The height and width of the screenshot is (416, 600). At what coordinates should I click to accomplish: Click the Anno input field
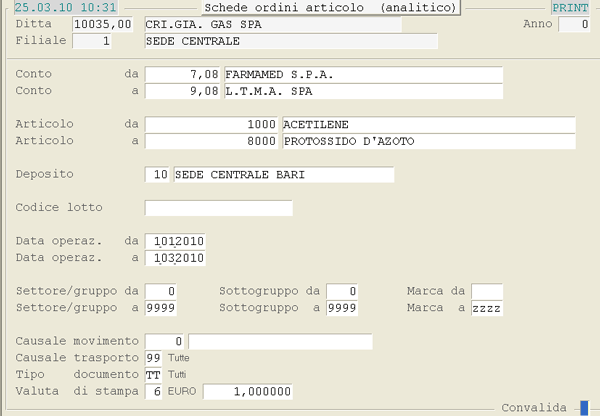click(573, 24)
